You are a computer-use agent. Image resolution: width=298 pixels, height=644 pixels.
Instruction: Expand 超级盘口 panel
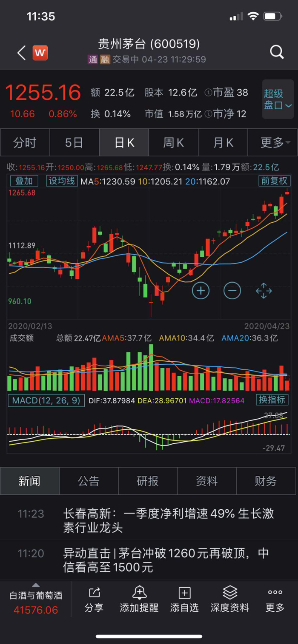click(x=278, y=99)
